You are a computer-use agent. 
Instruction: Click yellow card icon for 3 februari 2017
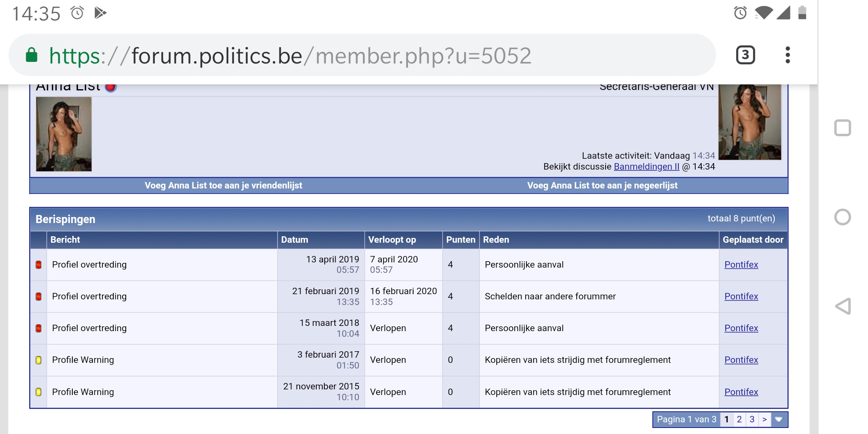(x=39, y=360)
